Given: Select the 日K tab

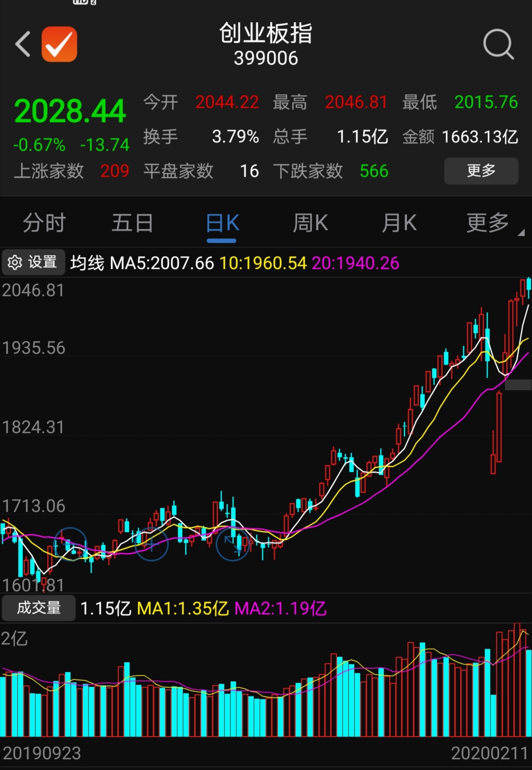Looking at the screenshot, I should pos(222,223).
